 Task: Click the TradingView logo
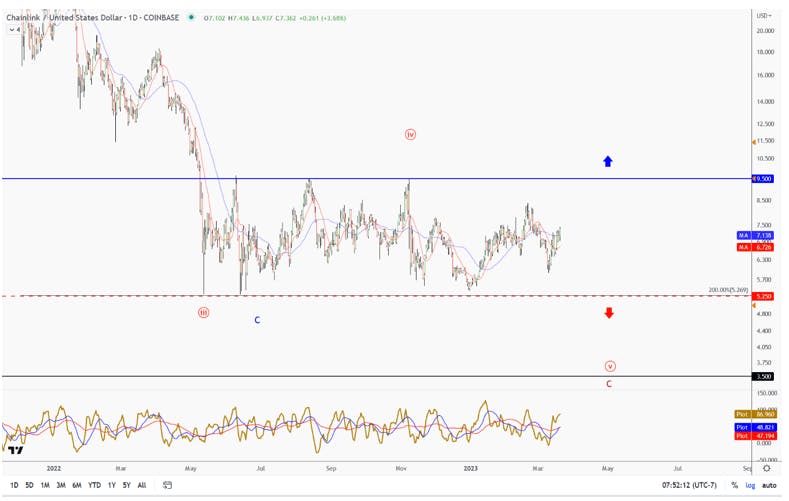(16, 450)
